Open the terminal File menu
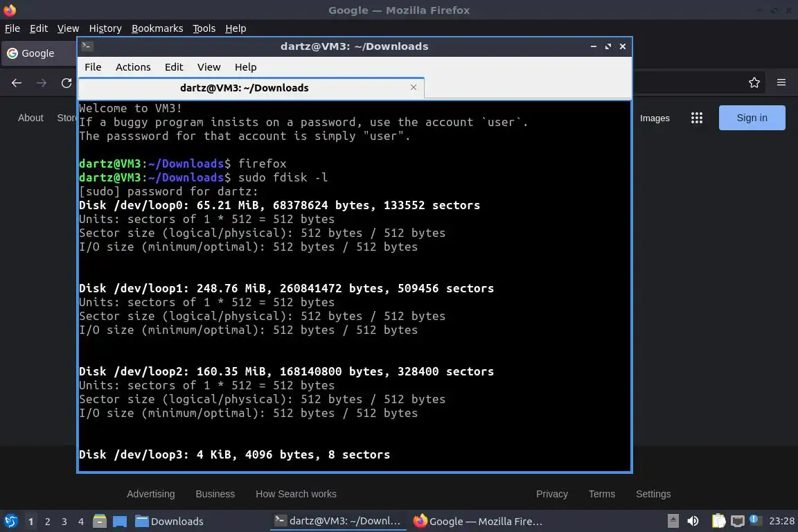The width and height of the screenshot is (798, 532). click(x=93, y=67)
